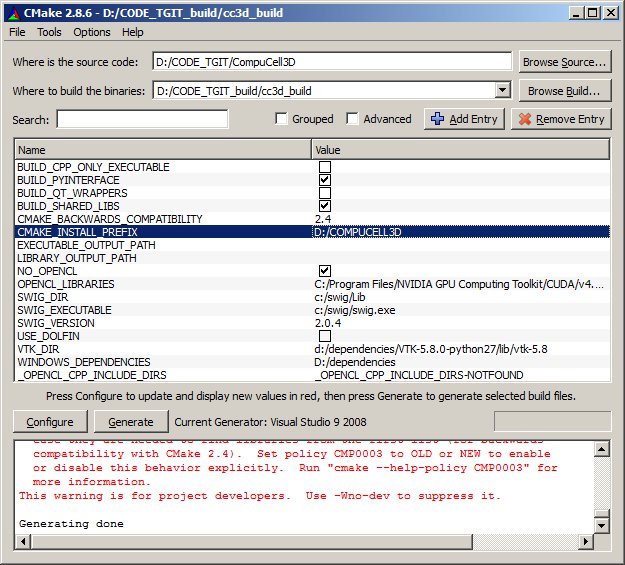
Task: Click into the Search field
Action: pos(142,120)
